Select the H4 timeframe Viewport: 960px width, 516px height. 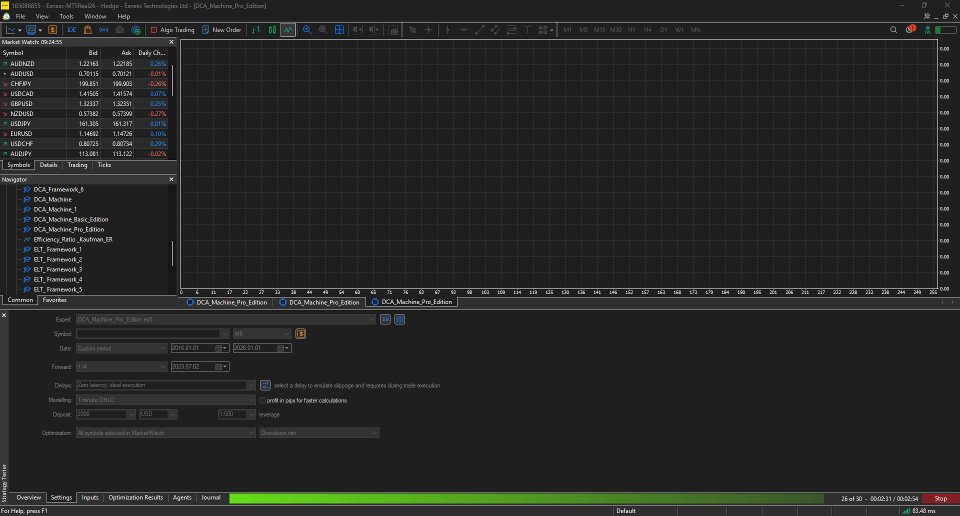tap(648, 29)
